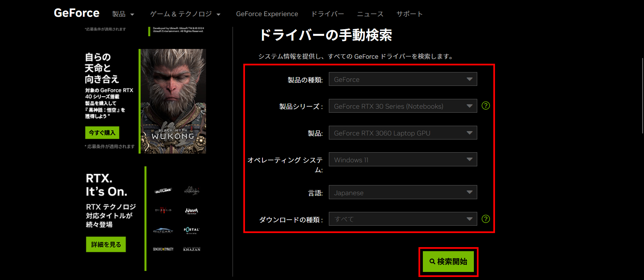Click the 今すぐ購入 button
644x280 pixels.
102,133
